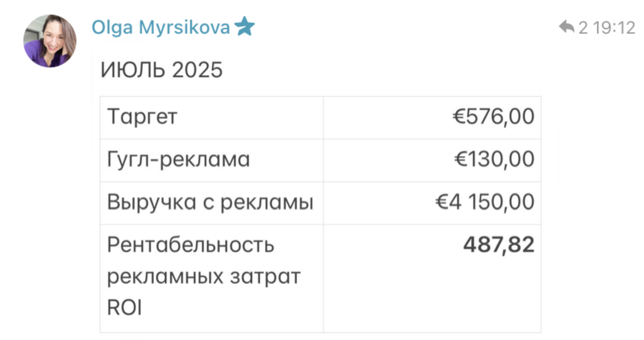Screen dimensions: 644x340
Task: Open the thread with 2 replies count
Action: pos(583,27)
